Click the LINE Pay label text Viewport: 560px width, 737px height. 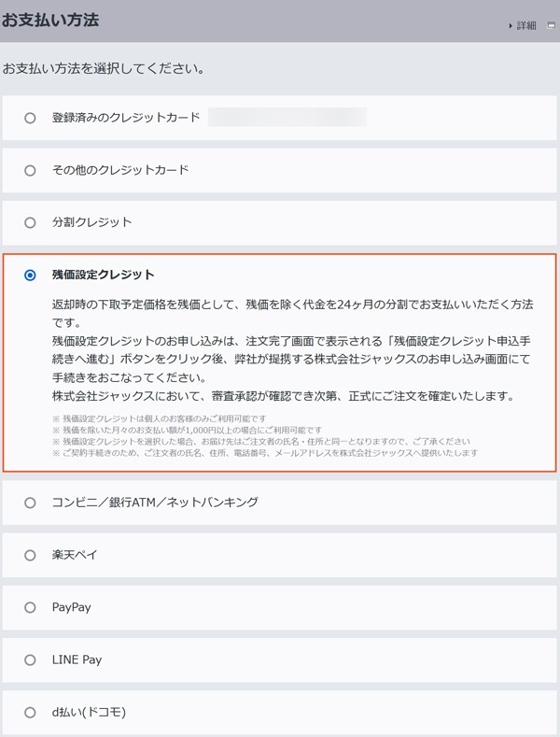[x=77, y=659]
